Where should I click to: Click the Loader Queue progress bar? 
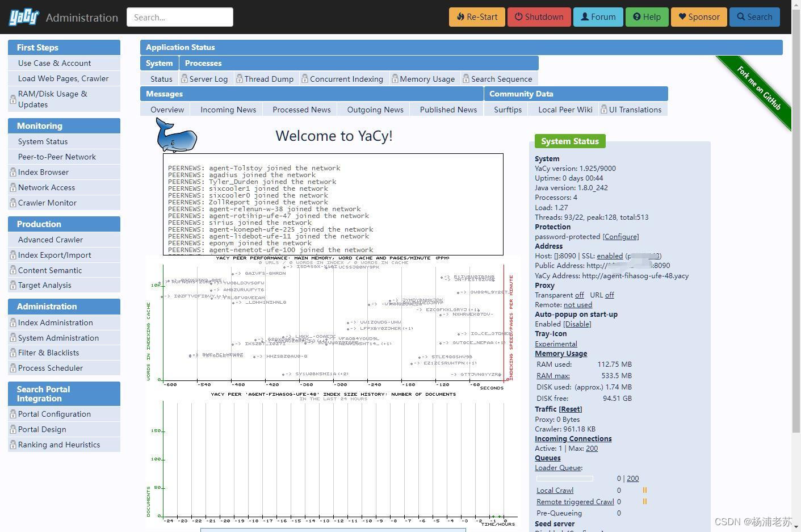coord(565,479)
